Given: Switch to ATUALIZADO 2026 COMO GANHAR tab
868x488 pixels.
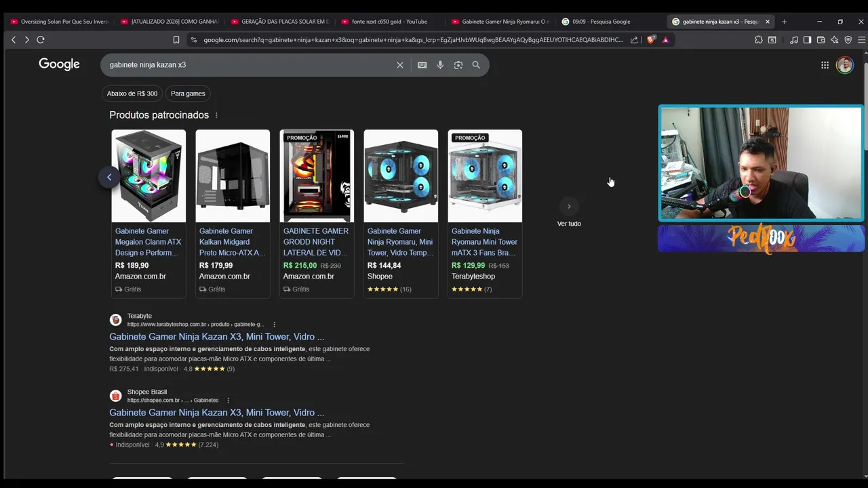Looking at the screenshot, I should pyautogui.click(x=170, y=22).
